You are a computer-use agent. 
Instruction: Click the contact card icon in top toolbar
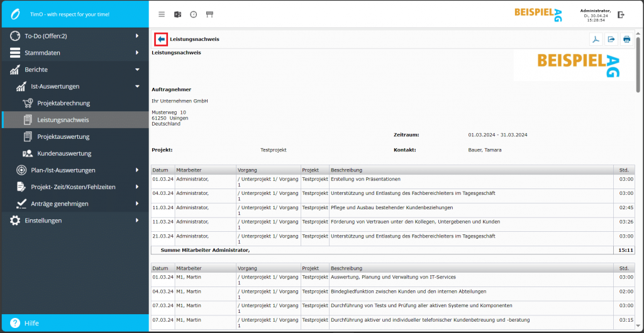click(x=177, y=14)
